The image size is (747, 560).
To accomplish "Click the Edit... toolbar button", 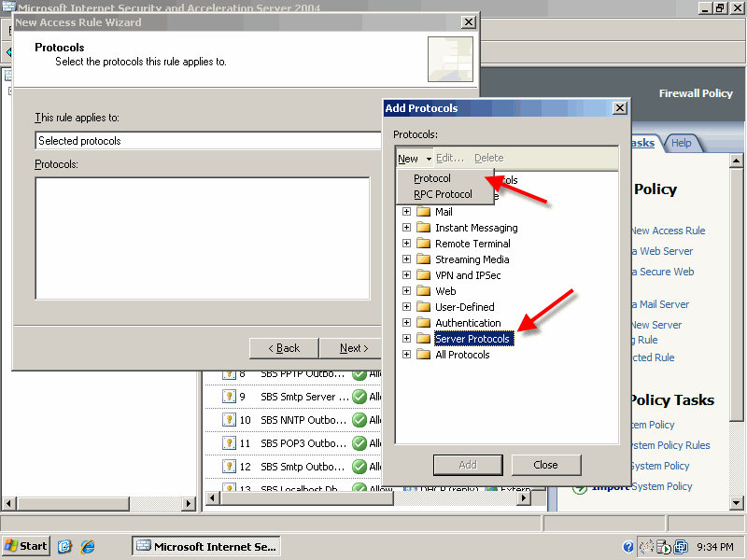I will [x=450, y=158].
